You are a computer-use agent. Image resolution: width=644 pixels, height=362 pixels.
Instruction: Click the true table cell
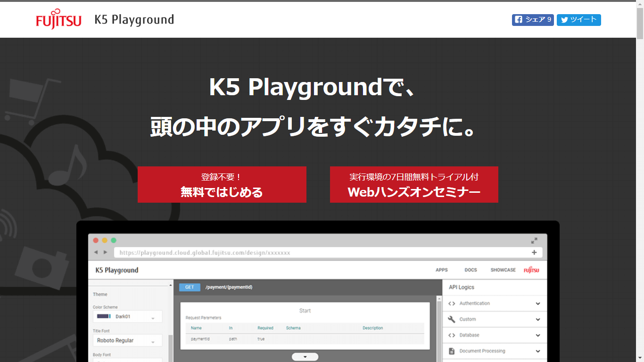tap(261, 339)
